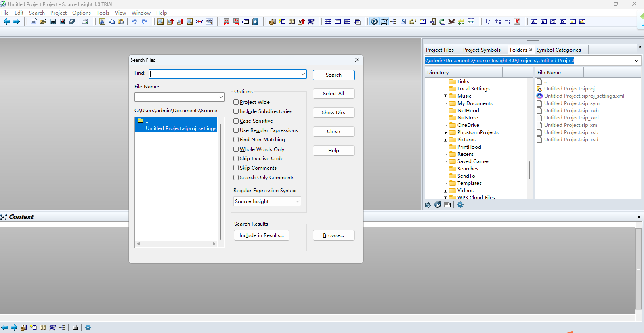Click the Include in Results button

(x=261, y=235)
